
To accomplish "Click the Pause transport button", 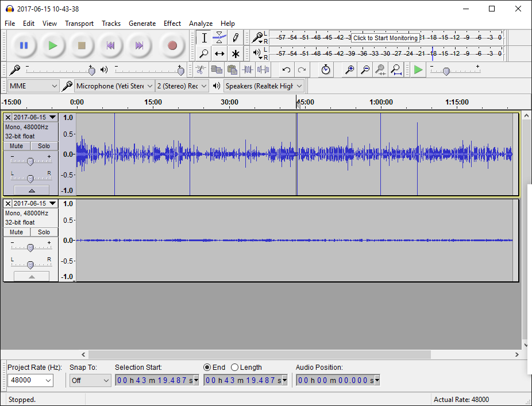I will (x=24, y=45).
